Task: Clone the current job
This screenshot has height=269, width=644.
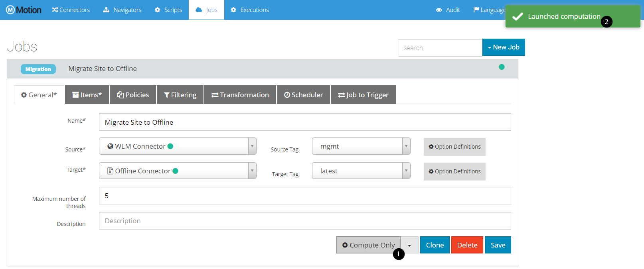Action: point(435,245)
